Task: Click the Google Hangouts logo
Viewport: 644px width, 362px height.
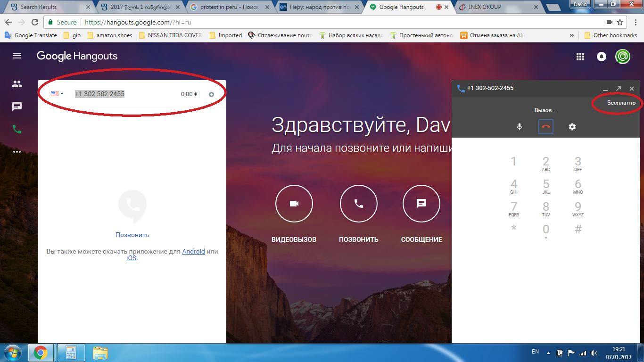Action: click(x=77, y=56)
